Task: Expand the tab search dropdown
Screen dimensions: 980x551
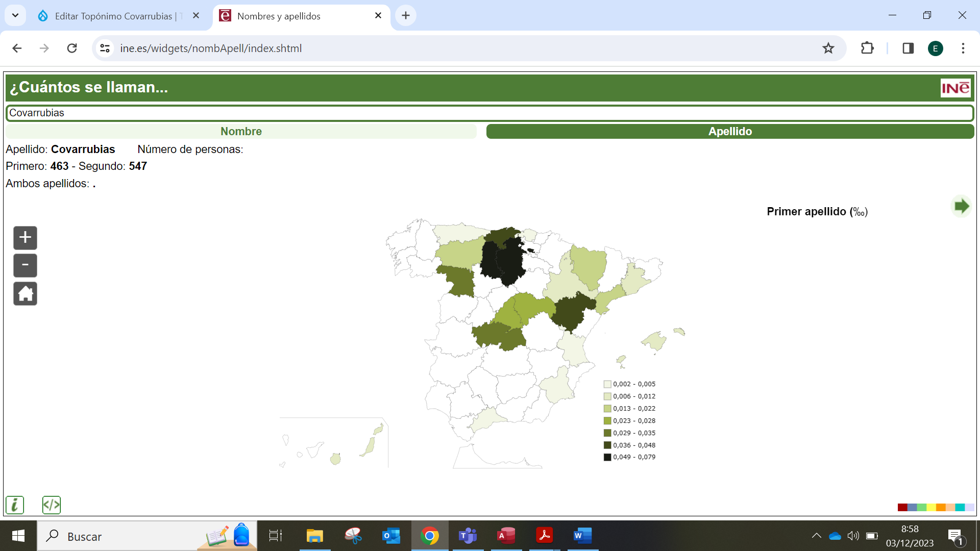Action: point(15,16)
